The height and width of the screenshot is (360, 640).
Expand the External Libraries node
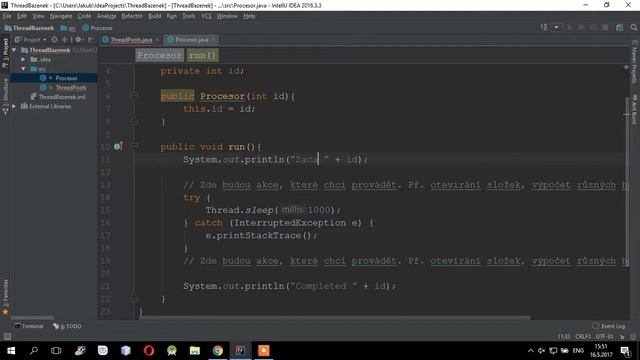pos(14,106)
